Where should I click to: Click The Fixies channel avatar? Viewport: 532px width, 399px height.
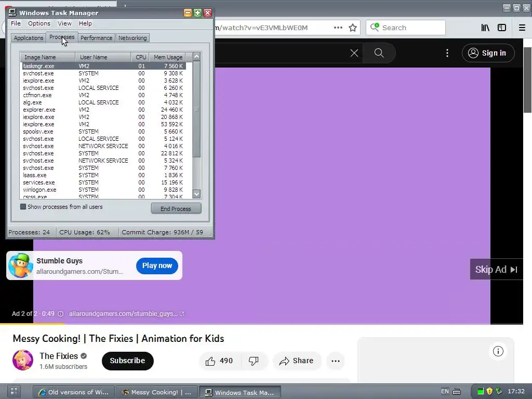pyautogui.click(x=23, y=361)
